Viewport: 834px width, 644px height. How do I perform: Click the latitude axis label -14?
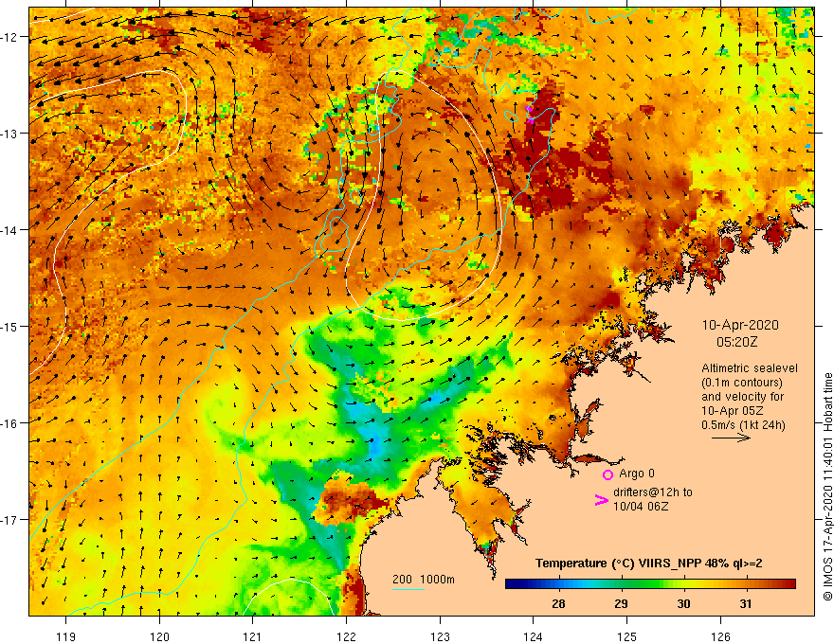pyautogui.click(x=9, y=230)
